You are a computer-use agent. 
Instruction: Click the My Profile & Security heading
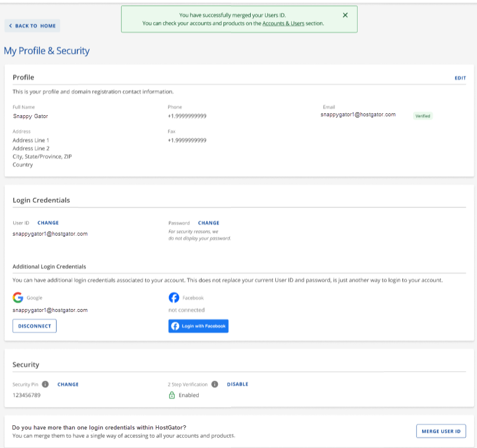pos(47,51)
